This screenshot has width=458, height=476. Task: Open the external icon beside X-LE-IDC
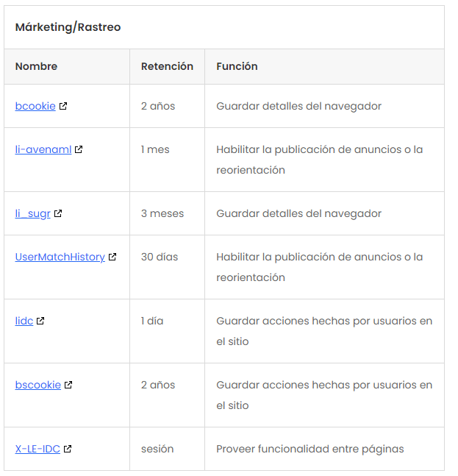[x=68, y=449]
